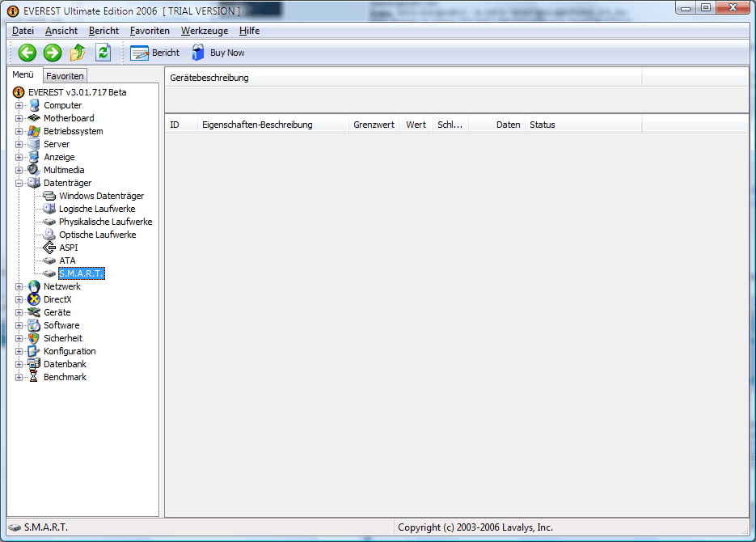The height and width of the screenshot is (542, 756).
Task: Click the Datenträger drive icon
Action: click(34, 183)
